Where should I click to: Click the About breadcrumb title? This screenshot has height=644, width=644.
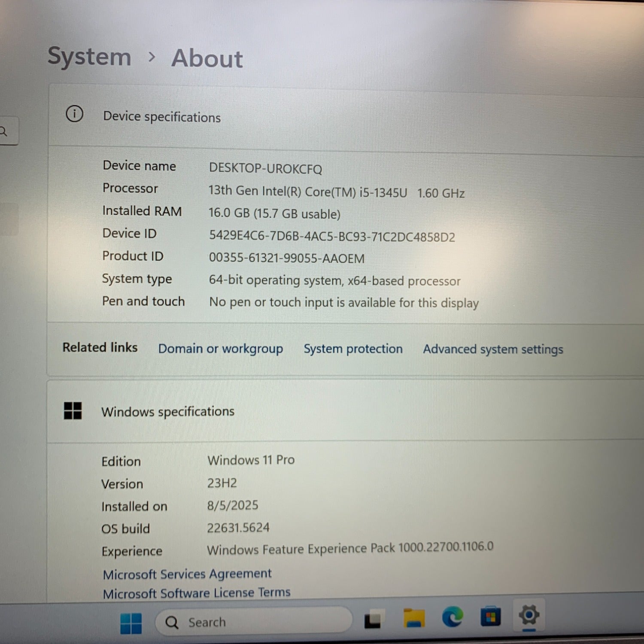pyautogui.click(x=207, y=58)
